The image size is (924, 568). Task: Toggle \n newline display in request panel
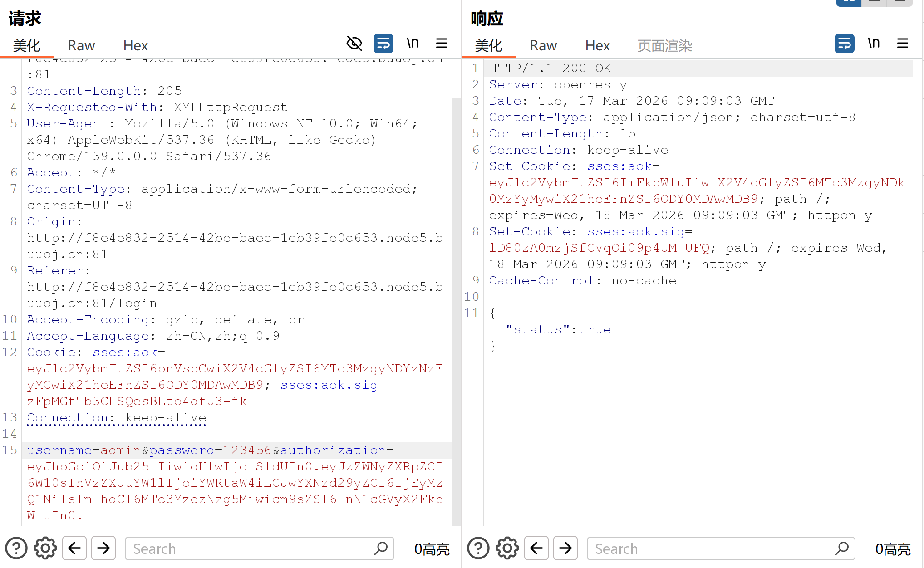(413, 44)
